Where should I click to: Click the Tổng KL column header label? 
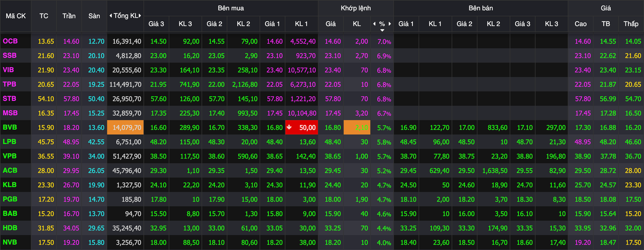click(126, 16)
